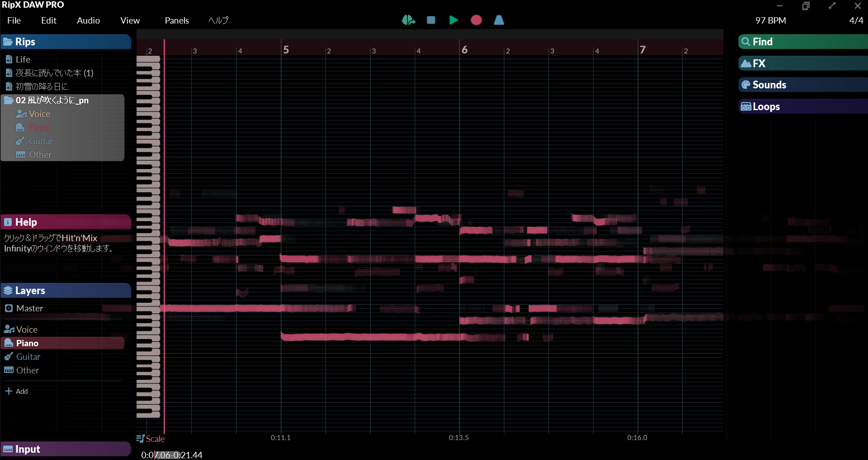868x460 pixels.
Task: Open the Life rip file
Action: pos(23,59)
